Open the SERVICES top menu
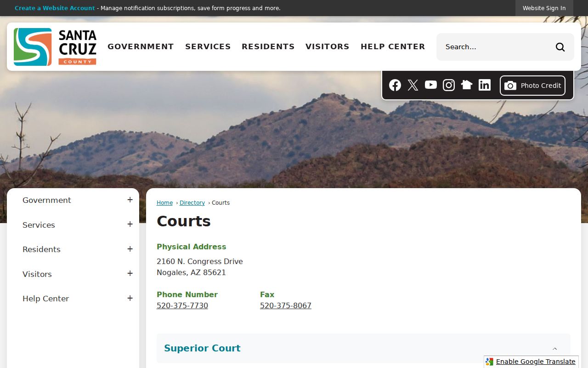588x368 pixels. [208, 46]
